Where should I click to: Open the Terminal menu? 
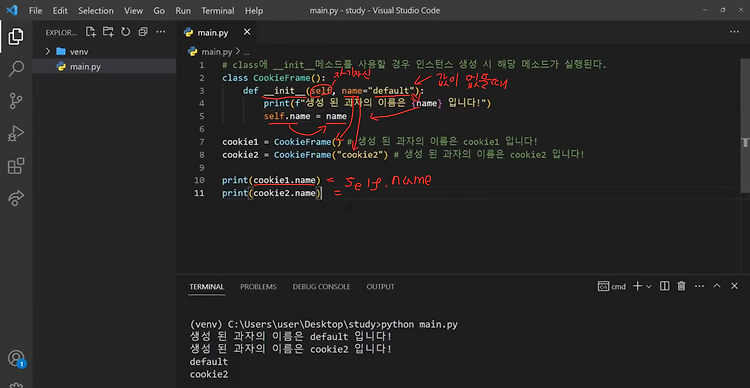point(218,11)
